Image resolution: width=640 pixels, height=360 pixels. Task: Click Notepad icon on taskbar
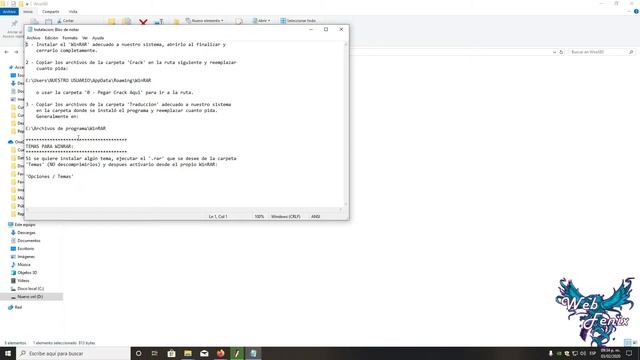coord(253,353)
